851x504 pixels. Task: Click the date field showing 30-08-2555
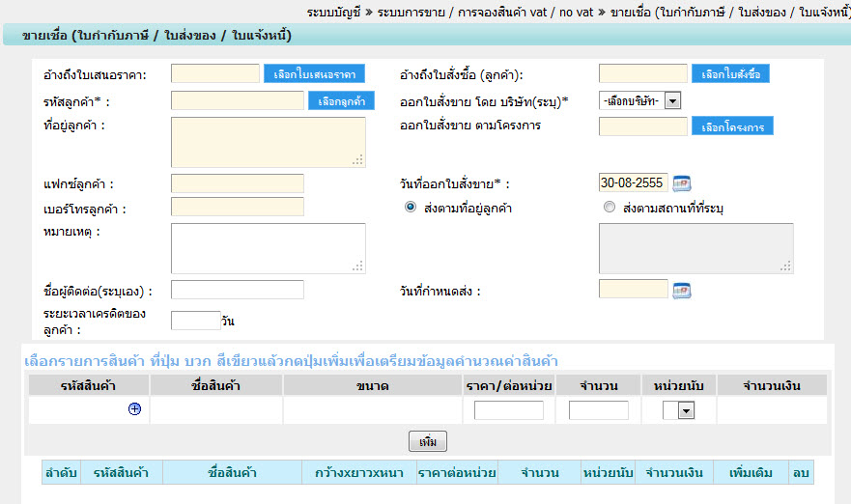pyautogui.click(x=634, y=182)
